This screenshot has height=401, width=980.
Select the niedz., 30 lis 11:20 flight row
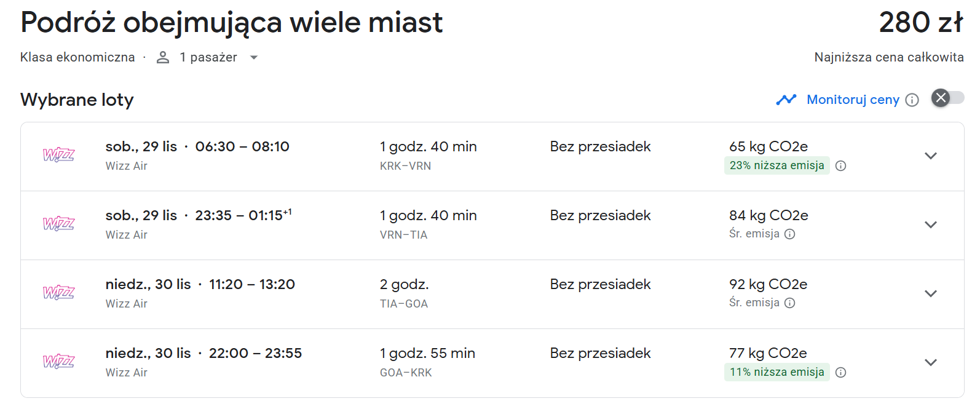point(492,294)
